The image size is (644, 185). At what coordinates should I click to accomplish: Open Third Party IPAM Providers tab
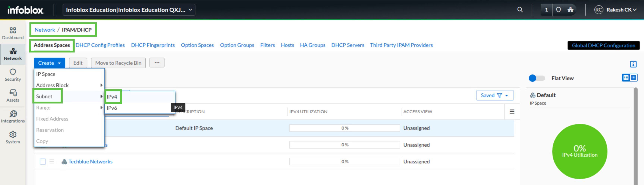[x=401, y=45]
